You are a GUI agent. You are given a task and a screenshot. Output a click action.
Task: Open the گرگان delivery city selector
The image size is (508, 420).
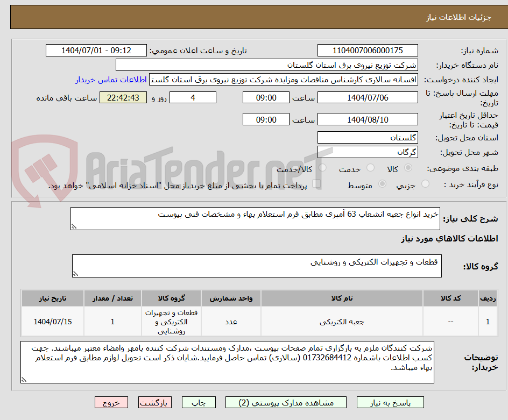coord(368,152)
